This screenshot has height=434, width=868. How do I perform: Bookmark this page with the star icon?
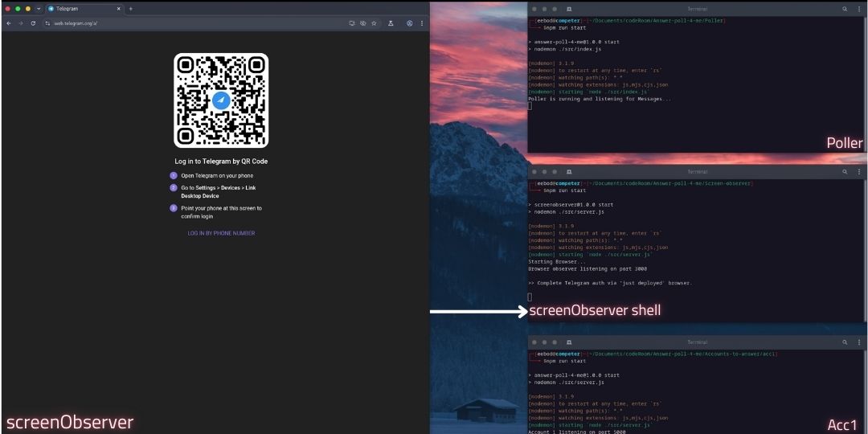[x=375, y=23]
